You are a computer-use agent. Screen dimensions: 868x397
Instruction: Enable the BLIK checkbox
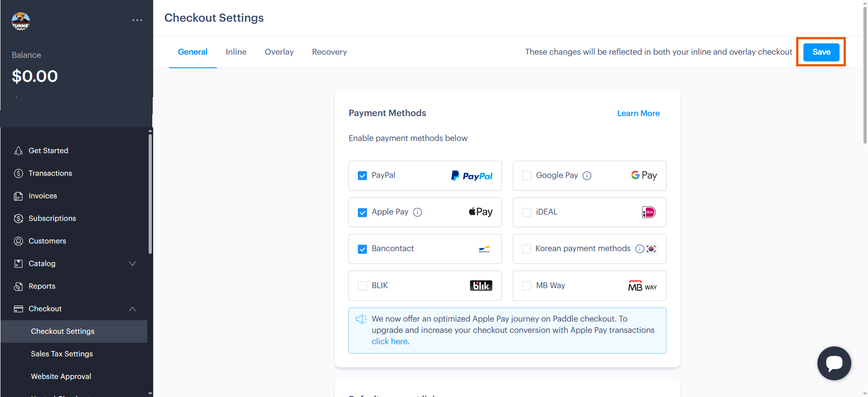pyautogui.click(x=362, y=285)
